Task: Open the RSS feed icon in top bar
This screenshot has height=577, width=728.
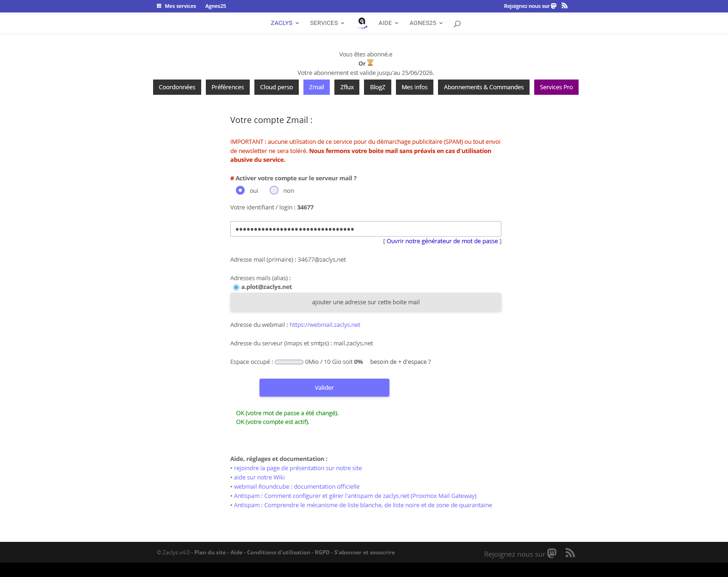Action: click(564, 6)
